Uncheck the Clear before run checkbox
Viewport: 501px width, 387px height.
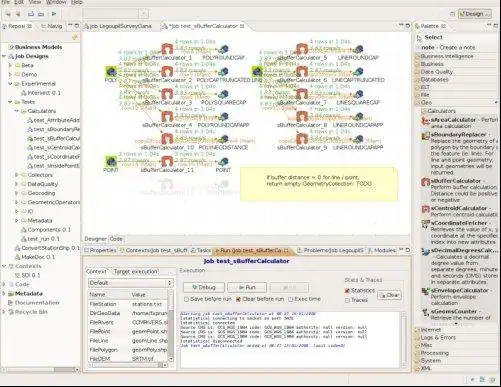[x=238, y=299]
